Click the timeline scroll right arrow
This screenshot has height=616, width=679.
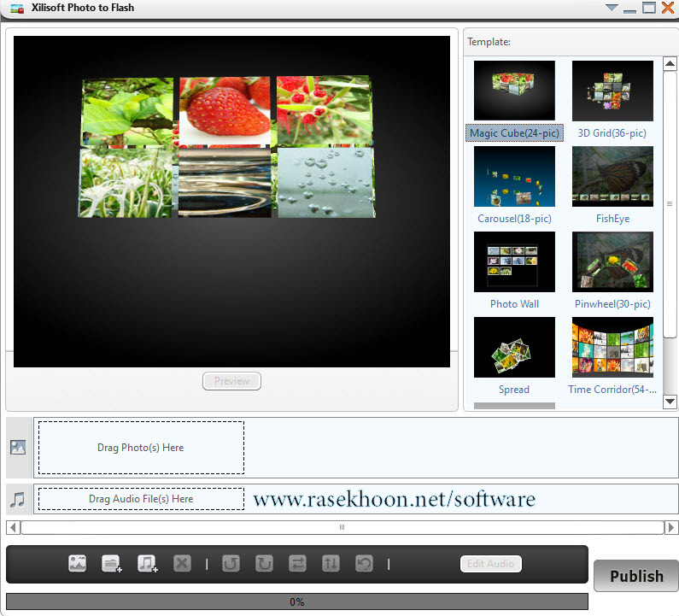coord(671,527)
